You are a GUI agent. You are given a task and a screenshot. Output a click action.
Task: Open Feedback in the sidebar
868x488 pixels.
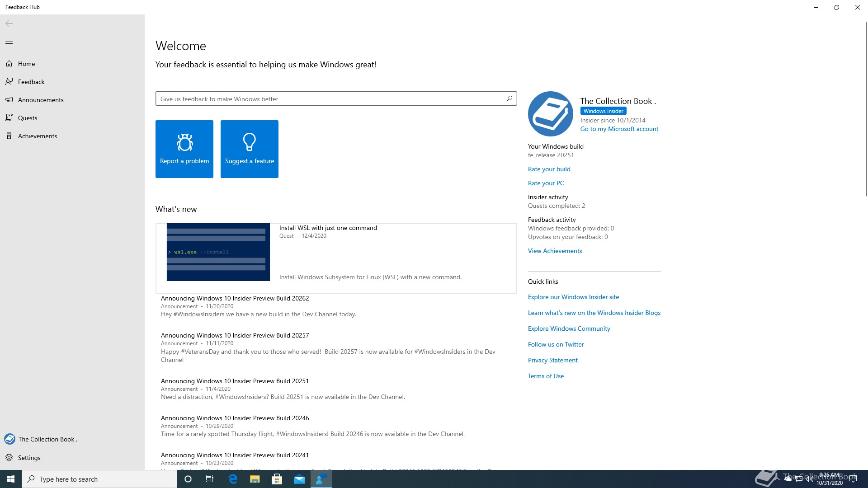[72, 82]
